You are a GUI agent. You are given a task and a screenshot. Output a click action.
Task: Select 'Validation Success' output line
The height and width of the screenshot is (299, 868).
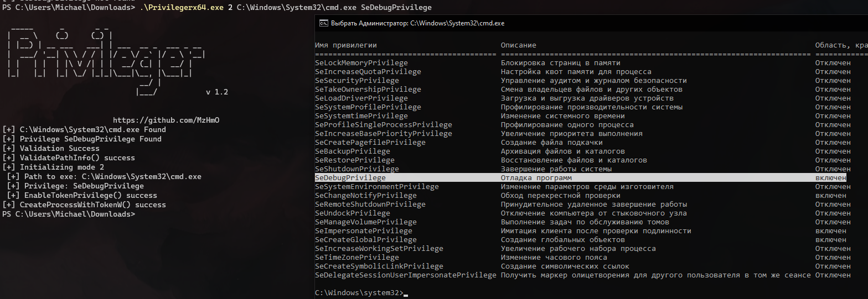pos(51,148)
